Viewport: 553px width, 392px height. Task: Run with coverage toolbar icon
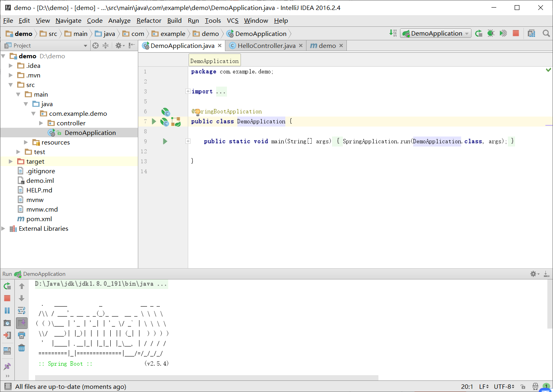coord(503,33)
